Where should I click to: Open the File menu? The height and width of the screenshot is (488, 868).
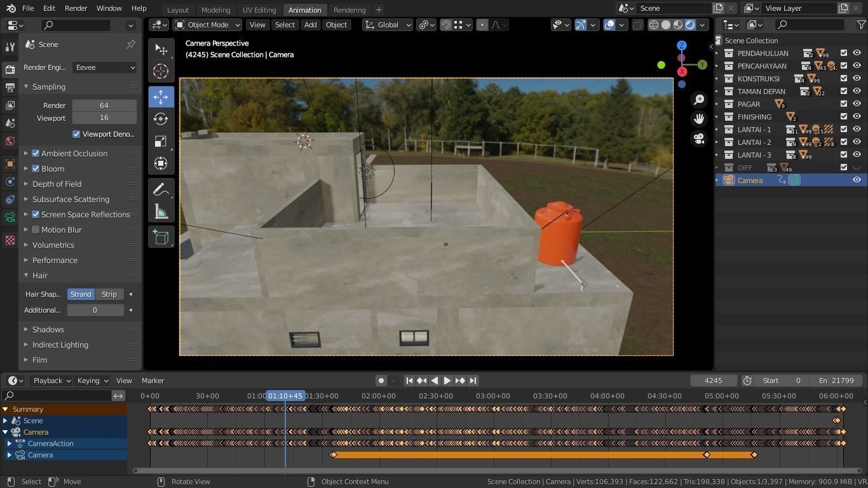(x=28, y=8)
